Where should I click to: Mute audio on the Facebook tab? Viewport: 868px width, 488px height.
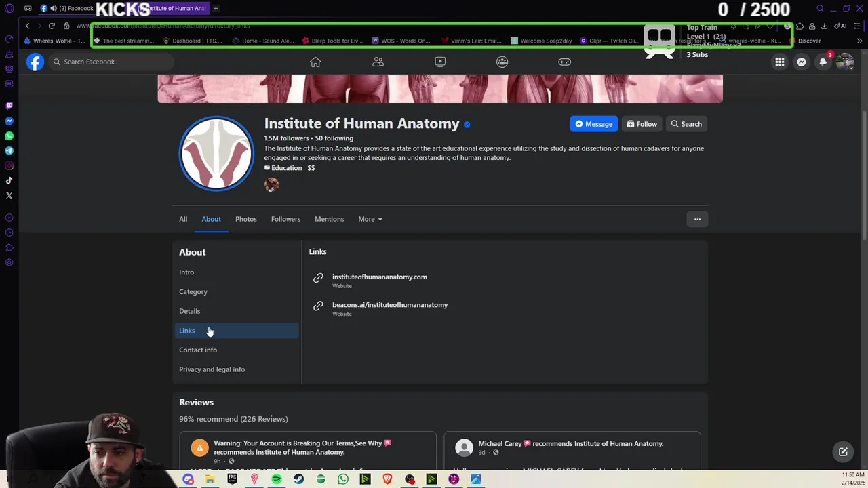54,8
